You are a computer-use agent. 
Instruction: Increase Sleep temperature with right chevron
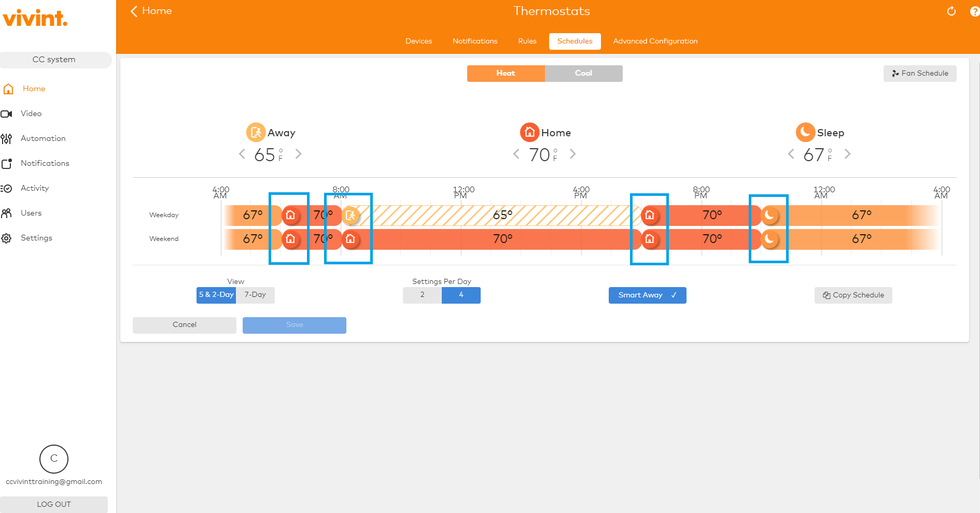pyautogui.click(x=847, y=154)
